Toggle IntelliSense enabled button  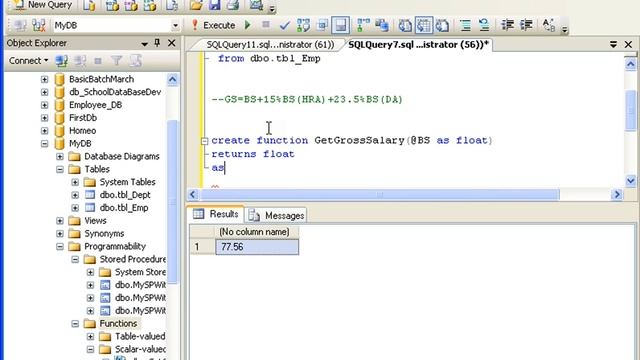[340, 25]
